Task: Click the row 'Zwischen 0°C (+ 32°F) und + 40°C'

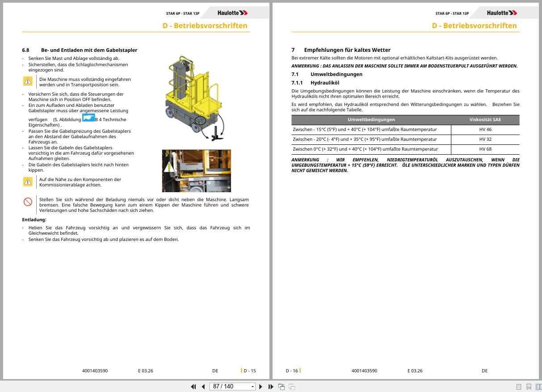Action: tap(405, 149)
